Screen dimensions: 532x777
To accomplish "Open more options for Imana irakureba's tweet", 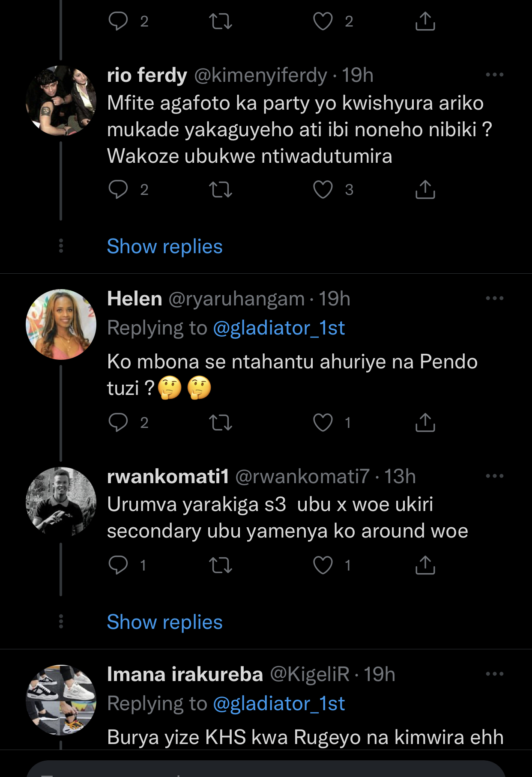I will pyautogui.click(x=494, y=674).
